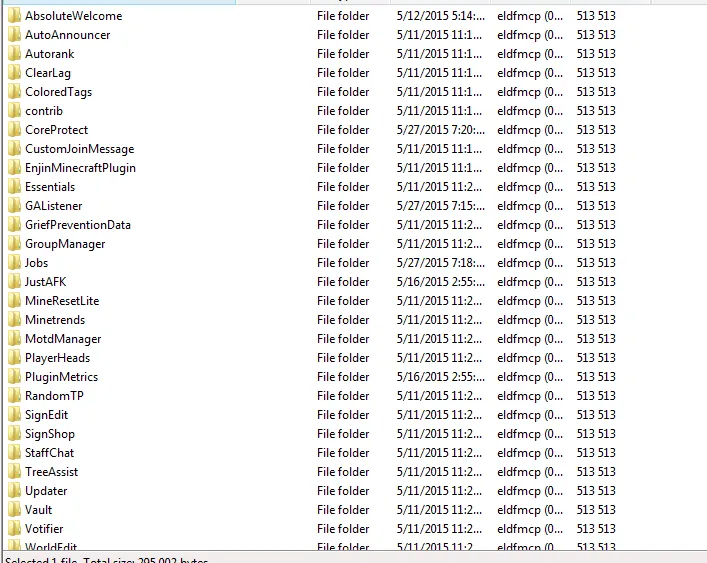Click the Autorank folder icon

[14, 54]
